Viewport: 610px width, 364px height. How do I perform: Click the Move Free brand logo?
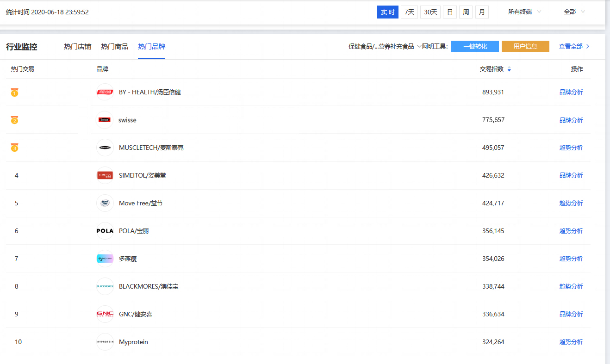[x=105, y=203]
